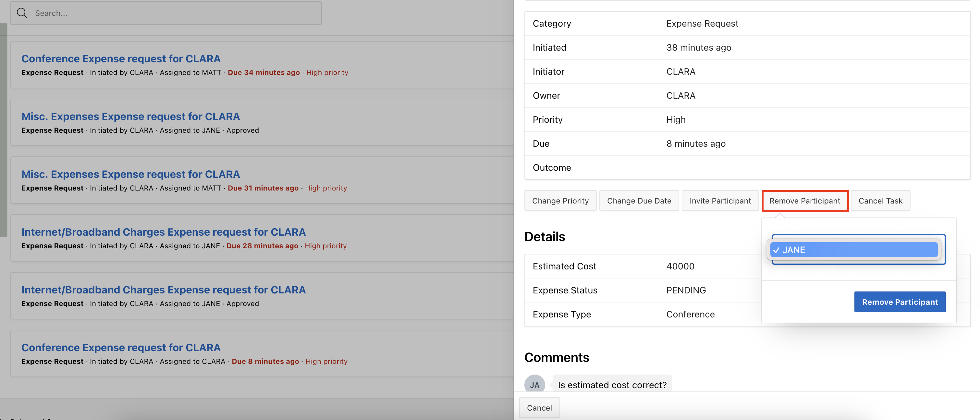Viewport: 980px width, 420px height.
Task: Click the Cancel button at bottom
Action: (x=539, y=408)
